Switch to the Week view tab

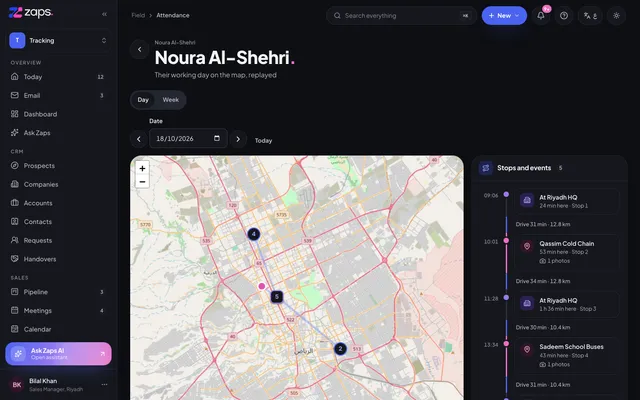(171, 100)
